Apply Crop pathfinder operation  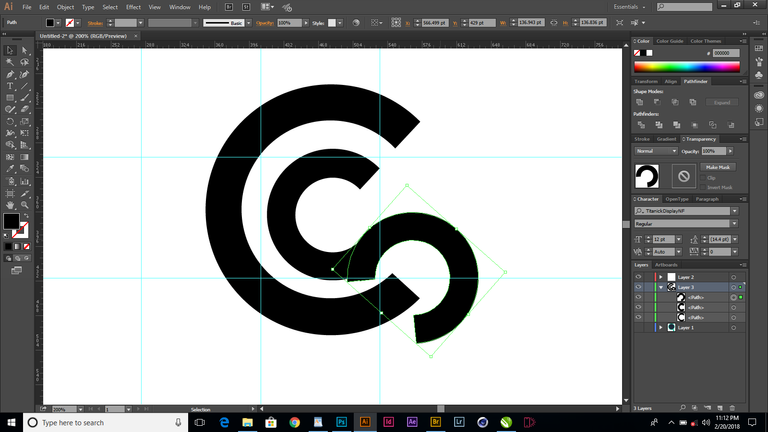click(695, 125)
